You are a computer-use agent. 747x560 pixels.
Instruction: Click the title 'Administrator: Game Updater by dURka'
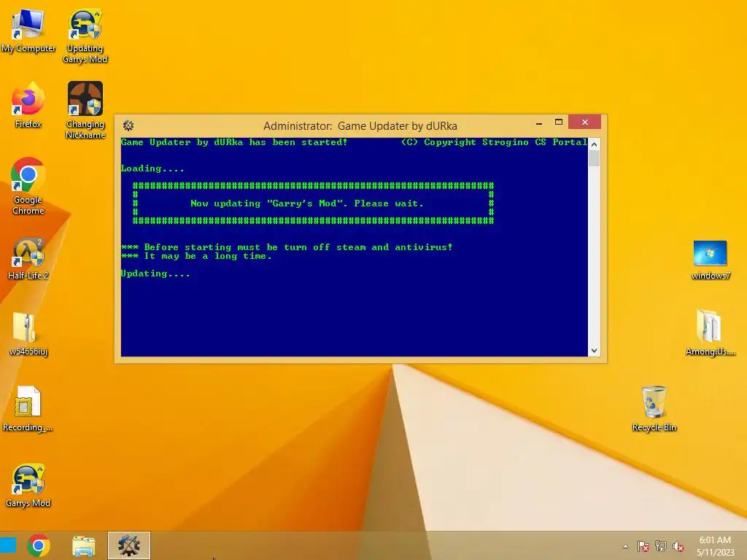360,125
